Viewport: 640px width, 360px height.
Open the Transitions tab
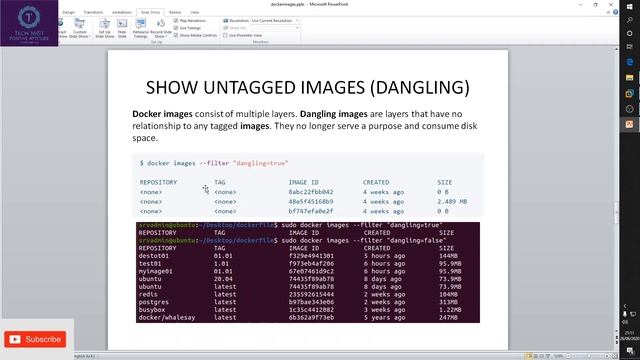tap(93, 12)
